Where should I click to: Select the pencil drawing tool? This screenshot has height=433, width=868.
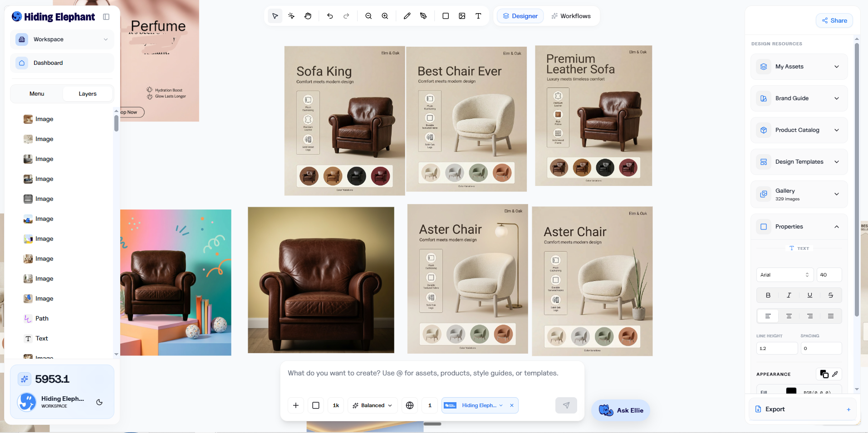(x=407, y=16)
